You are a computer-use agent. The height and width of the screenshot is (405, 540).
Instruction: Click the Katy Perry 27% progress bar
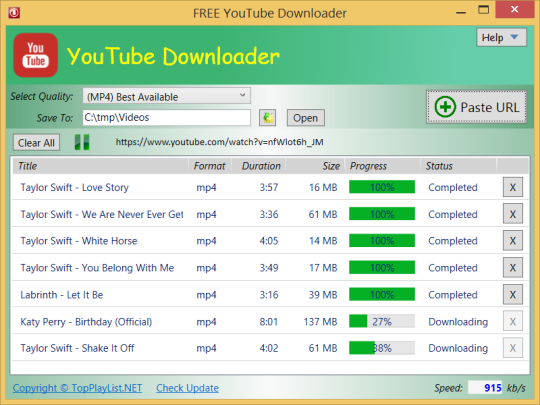click(382, 321)
